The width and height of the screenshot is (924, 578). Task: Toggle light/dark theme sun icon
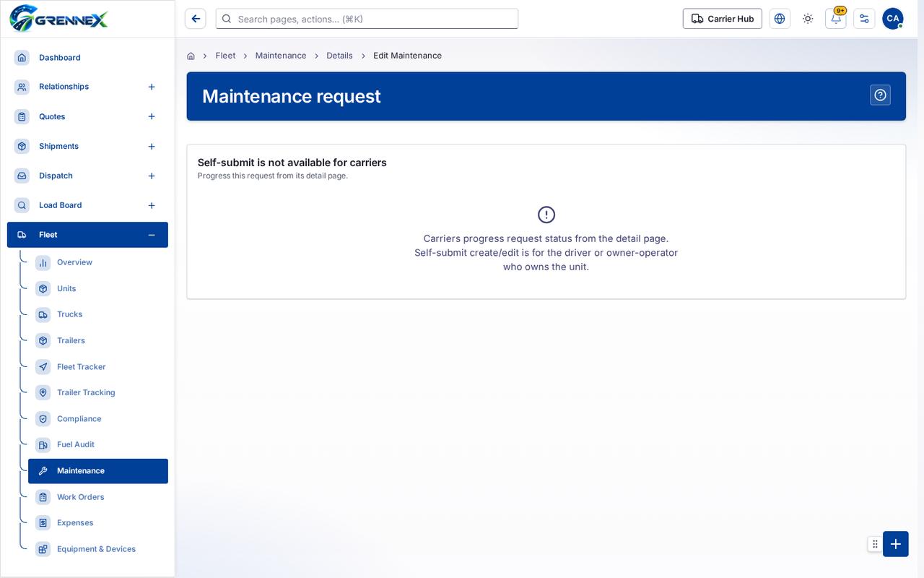(x=808, y=19)
